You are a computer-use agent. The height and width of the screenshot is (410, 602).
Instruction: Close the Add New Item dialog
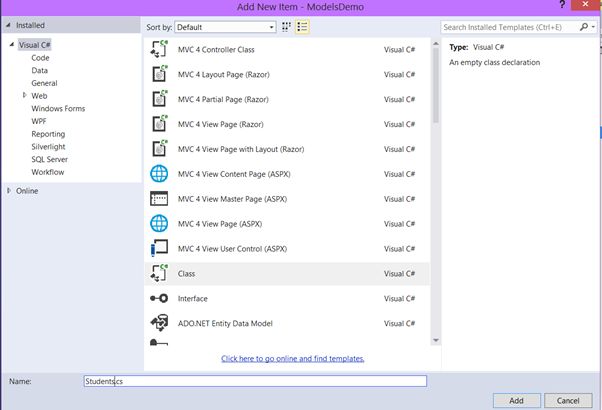pos(585,5)
